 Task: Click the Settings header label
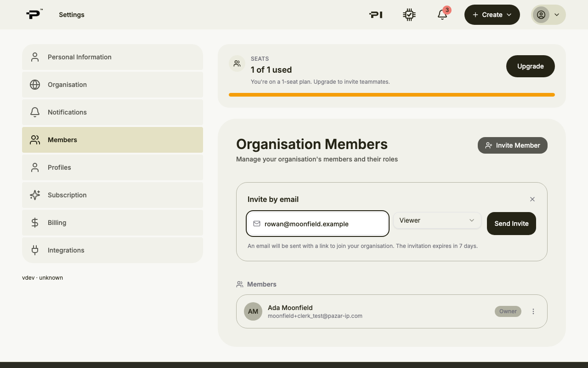pyautogui.click(x=72, y=15)
